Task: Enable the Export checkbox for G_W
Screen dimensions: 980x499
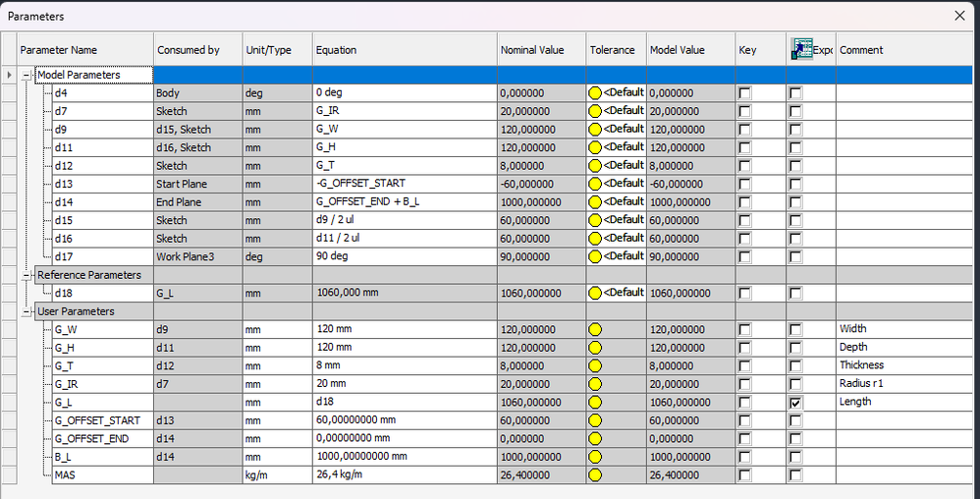Action: (x=795, y=329)
